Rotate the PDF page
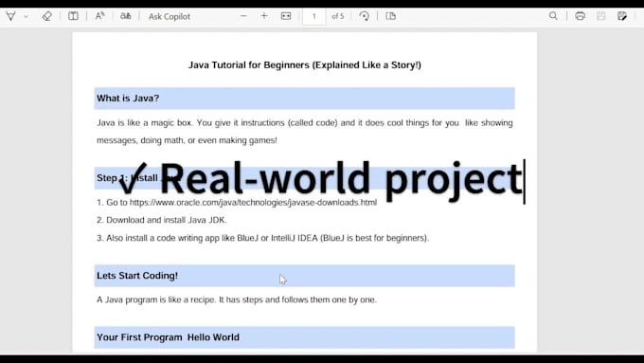The width and height of the screenshot is (644, 363). tap(364, 16)
